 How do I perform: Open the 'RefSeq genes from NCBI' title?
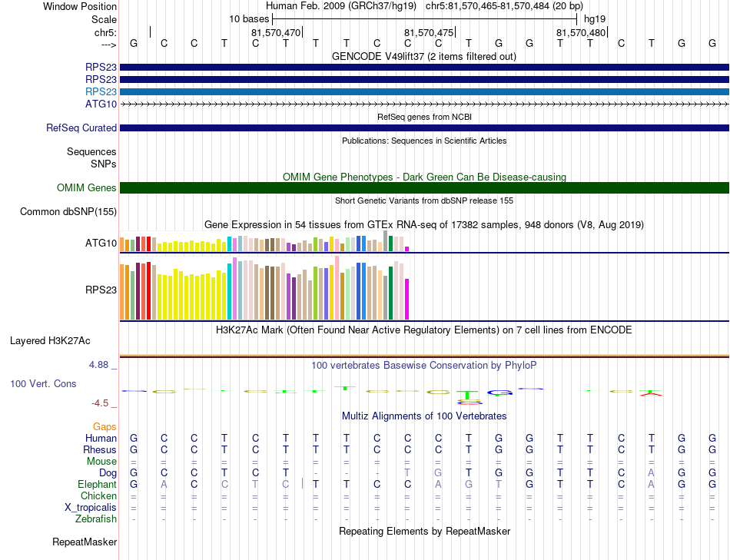tap(424, 117)
